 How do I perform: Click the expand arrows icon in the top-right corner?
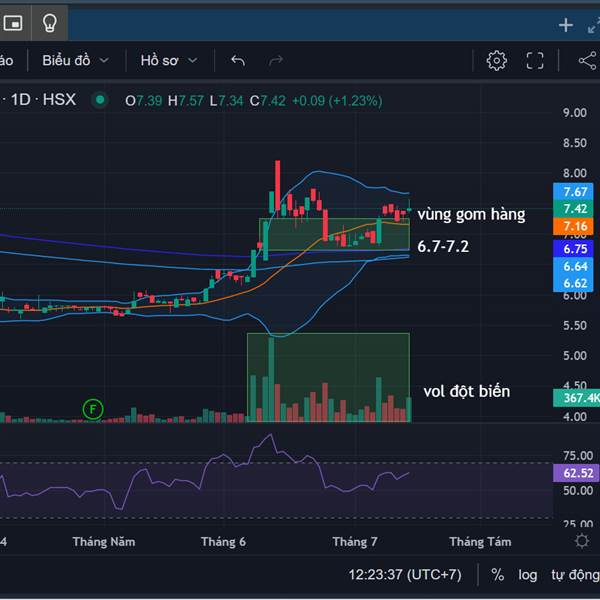tap(594, 26)
